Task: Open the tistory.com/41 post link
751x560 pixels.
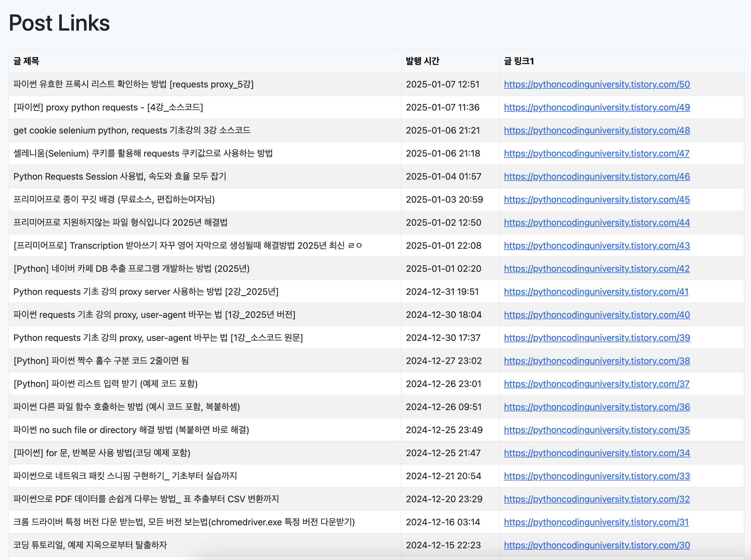Action: [x=596, y=292]
